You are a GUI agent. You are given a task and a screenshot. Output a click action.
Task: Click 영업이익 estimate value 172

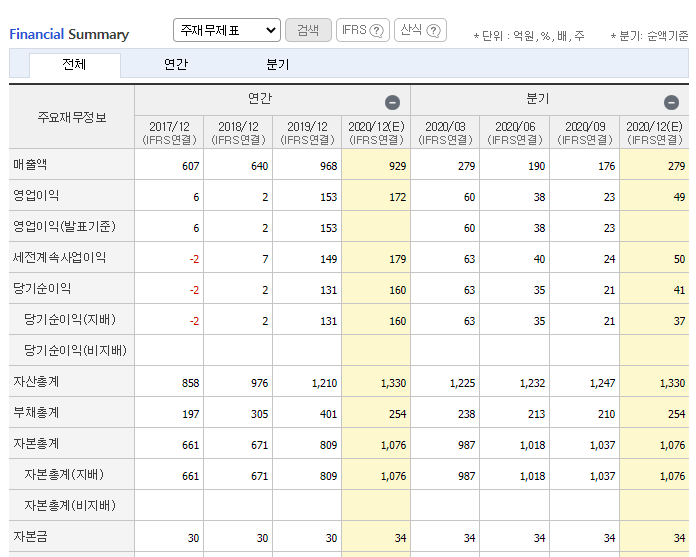(x=397, y=198)
